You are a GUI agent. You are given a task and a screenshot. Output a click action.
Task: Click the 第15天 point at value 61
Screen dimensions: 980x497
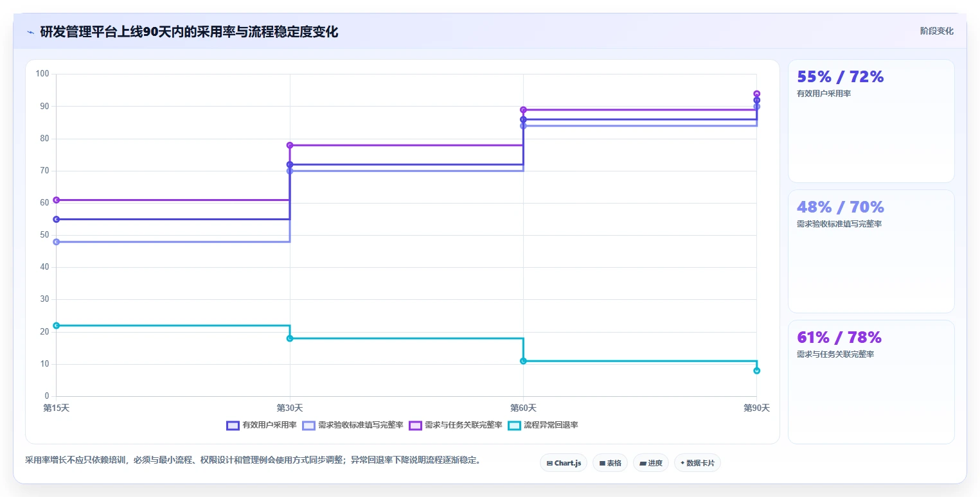pyautogui.click(x=57, y=200)
